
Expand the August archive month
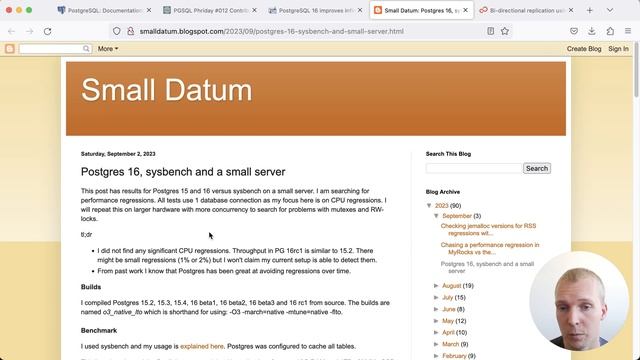click(x=436, y=286)
